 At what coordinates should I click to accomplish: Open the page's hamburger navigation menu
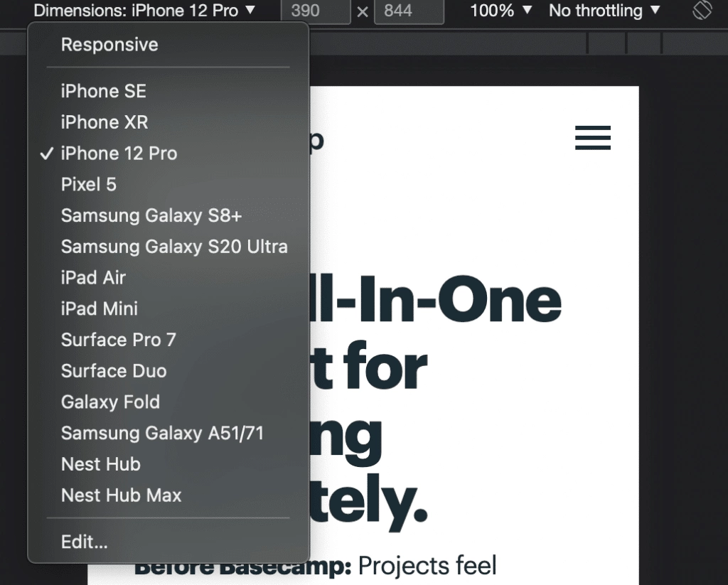[x=592, y=139]
